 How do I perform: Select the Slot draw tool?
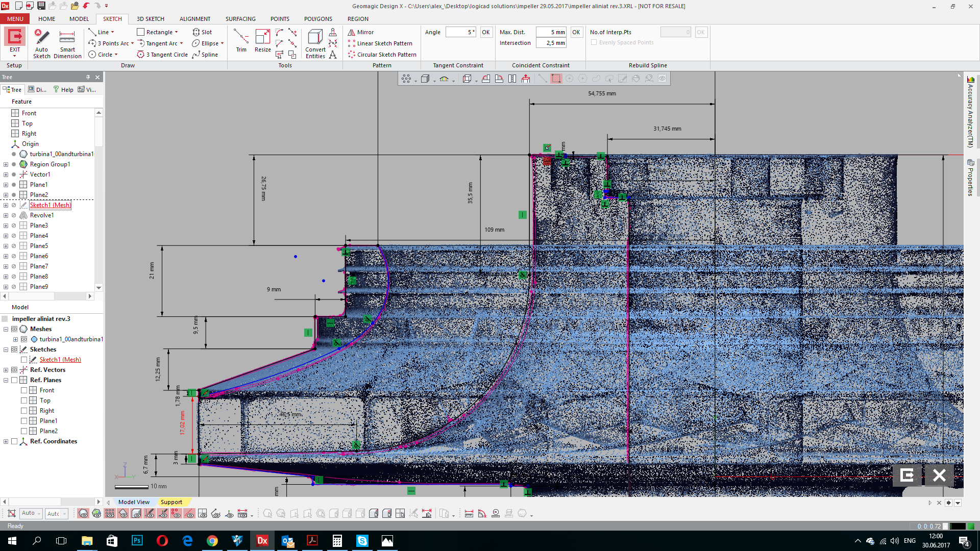click(202, 32)
